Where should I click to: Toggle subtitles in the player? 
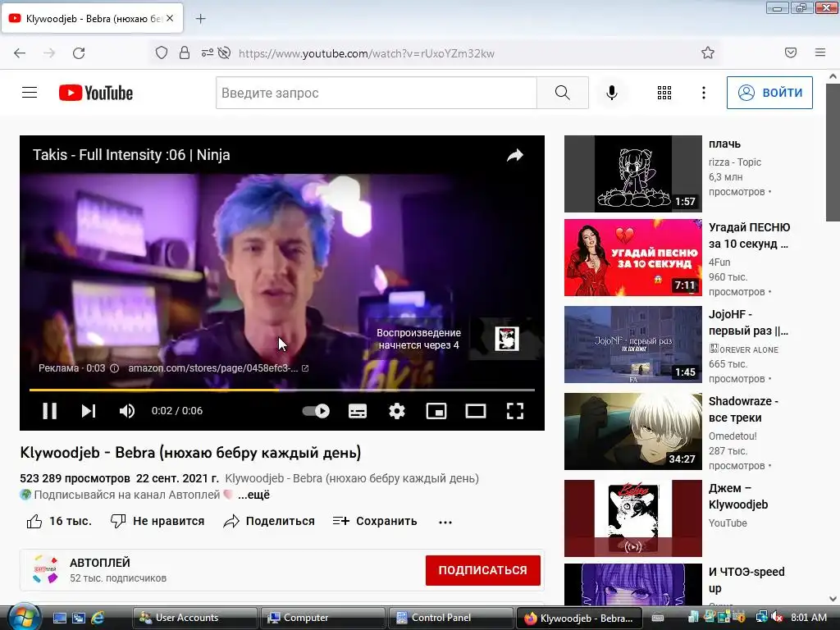click(358, 411)
